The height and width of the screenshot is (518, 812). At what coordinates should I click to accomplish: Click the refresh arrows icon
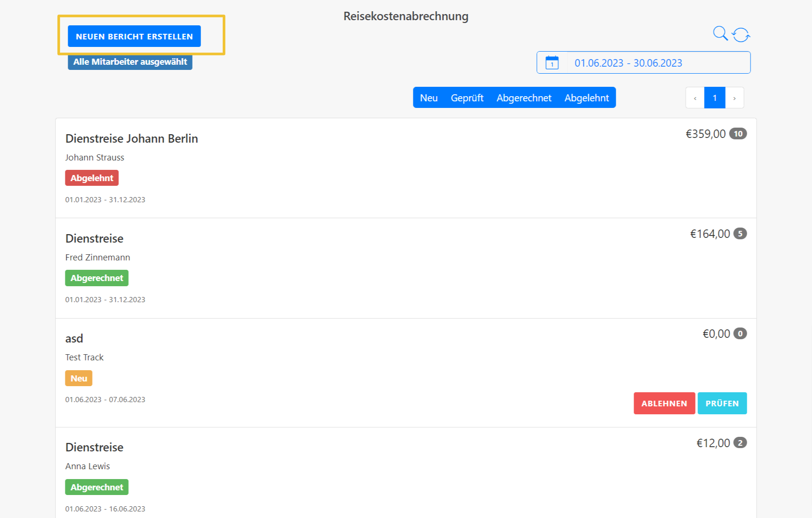tap(741, 35)
